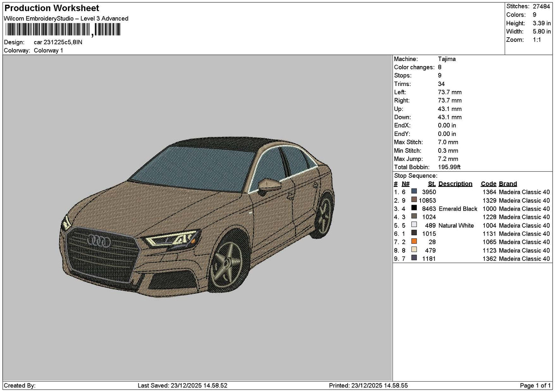The width and height of the screenshot is (555, 392).
Task: Click stitch count 1015 in row 6
Action: pos(429,234)
